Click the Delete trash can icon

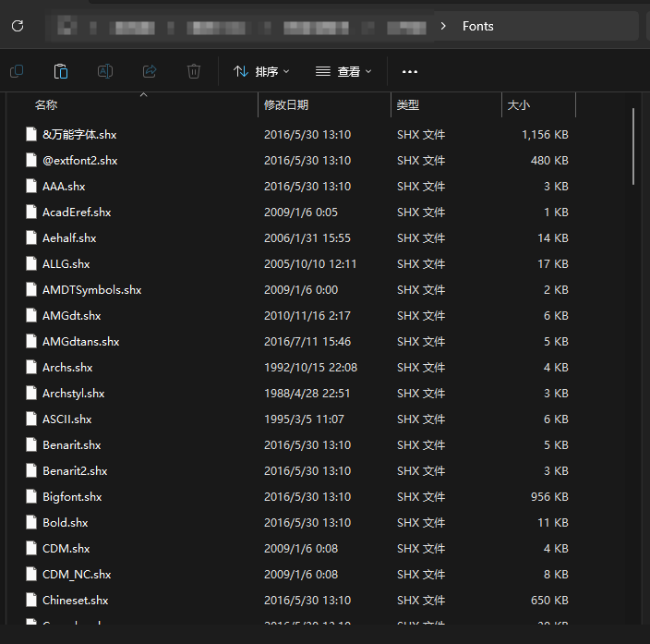click(x=194, y=71)
